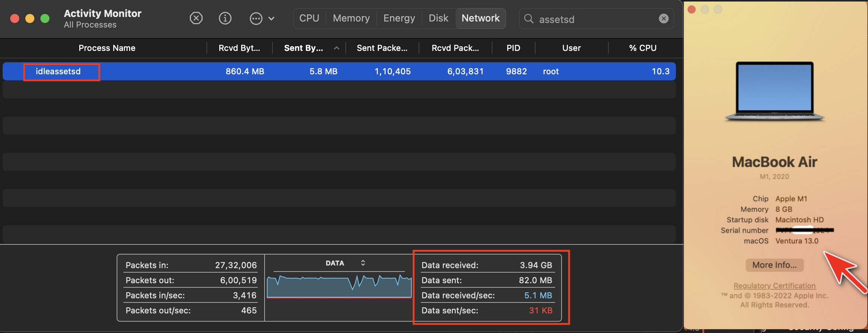Image resolution: width=868 pixels, height=333 pixels.
Task: Click the PID value 9882
Action: 516,71
